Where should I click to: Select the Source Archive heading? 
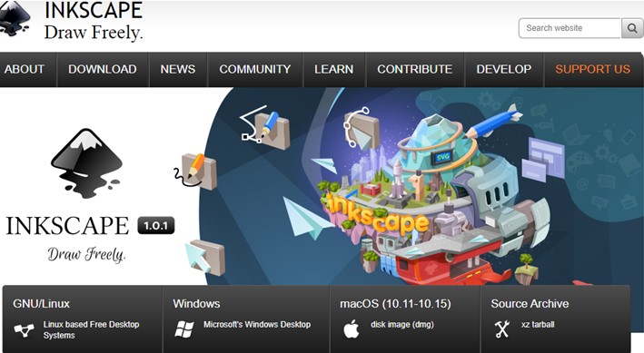tap(530, 304)
